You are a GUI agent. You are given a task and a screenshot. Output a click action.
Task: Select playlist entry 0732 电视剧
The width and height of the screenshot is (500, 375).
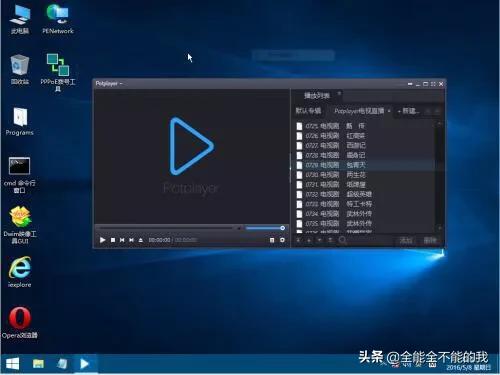click(x=365, y=194)
